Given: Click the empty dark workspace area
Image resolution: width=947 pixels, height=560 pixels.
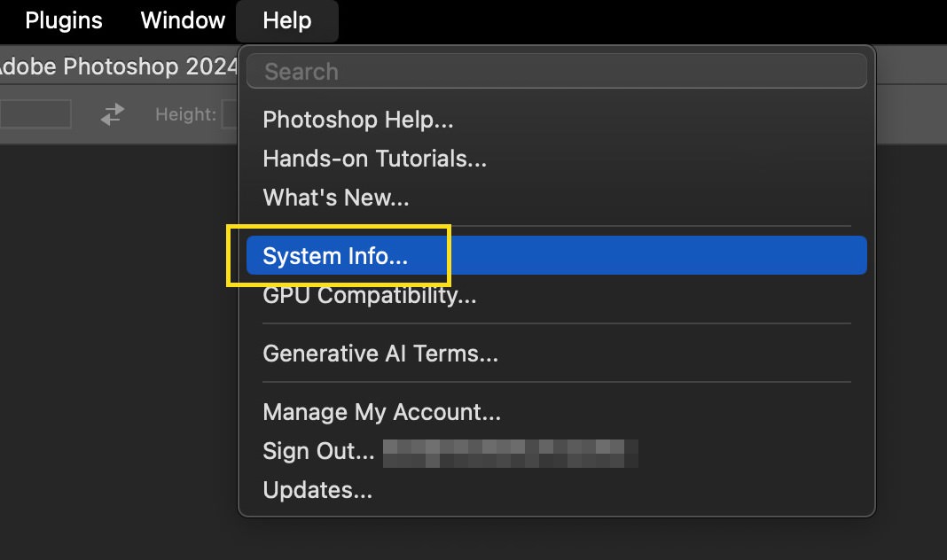Looking at the screenshot, I should 115,354.
